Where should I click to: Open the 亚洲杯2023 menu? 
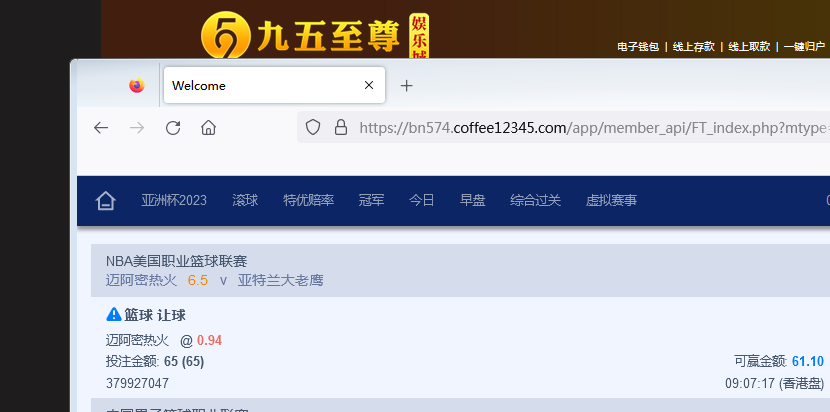point(174,201)
